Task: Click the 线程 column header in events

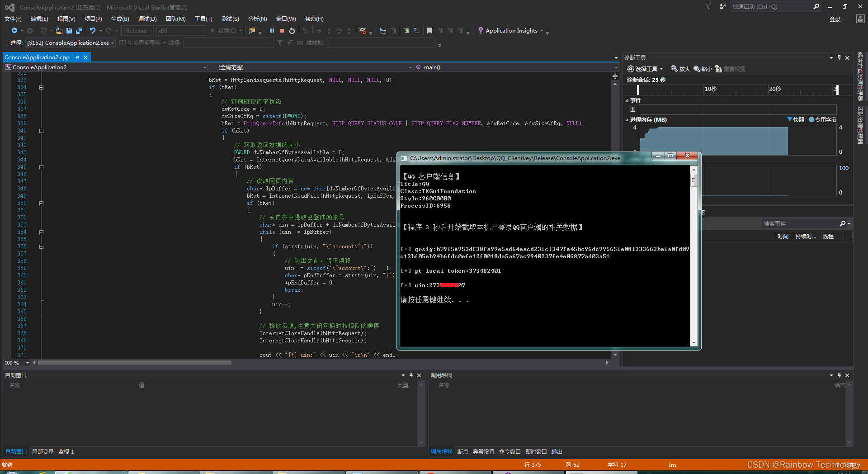Action: tap(828, 236)
